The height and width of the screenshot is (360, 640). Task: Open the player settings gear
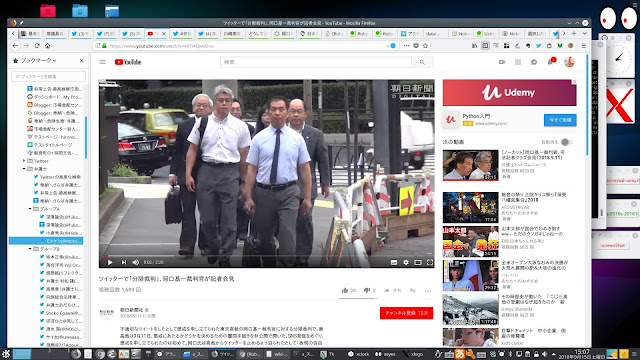tap(406, 262)
